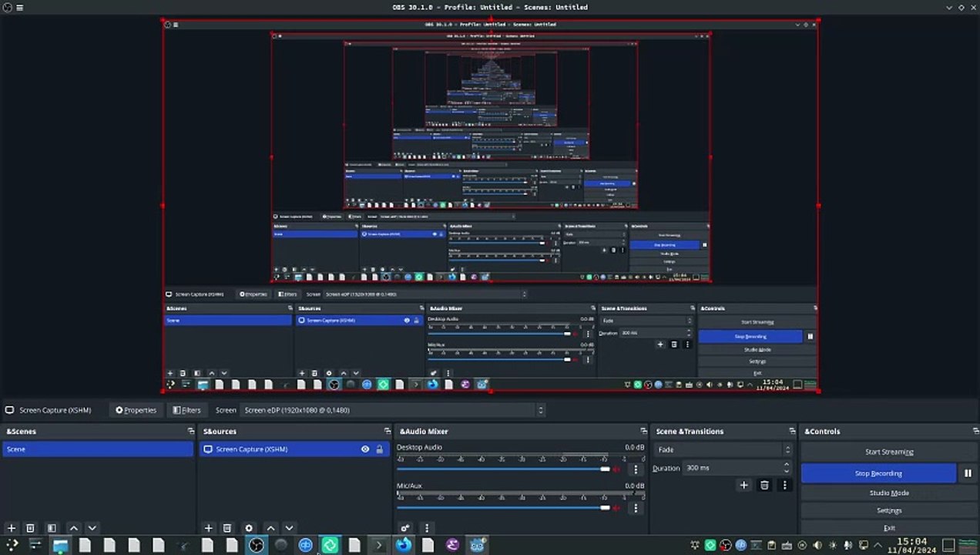Open the clipboard tray icon
This screenshot has width=980, height=555.
point(771,545)
